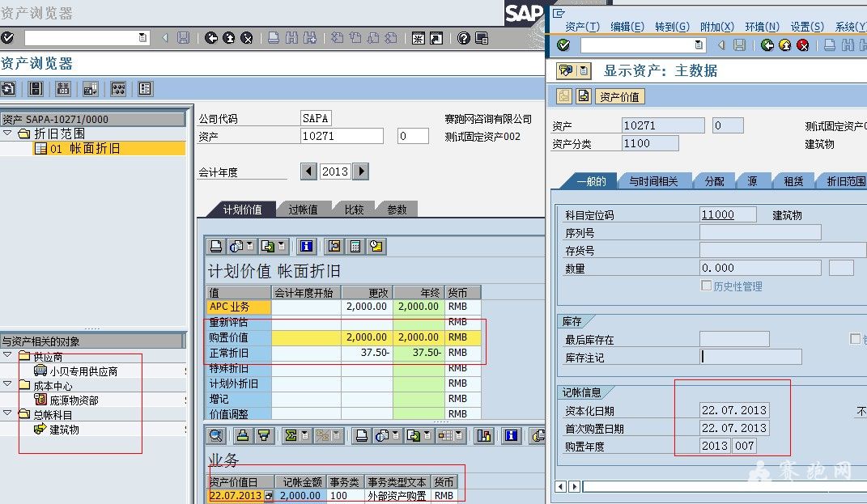Open 编辑(E) menu

pyautogui.click(x=627, y=27)
